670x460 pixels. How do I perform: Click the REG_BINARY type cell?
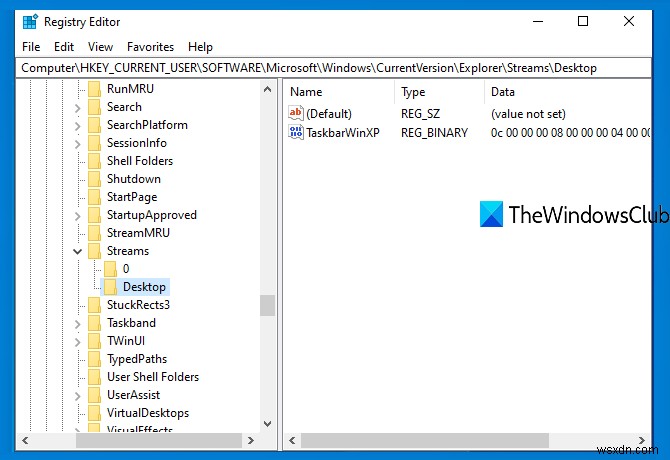[435, 133]
